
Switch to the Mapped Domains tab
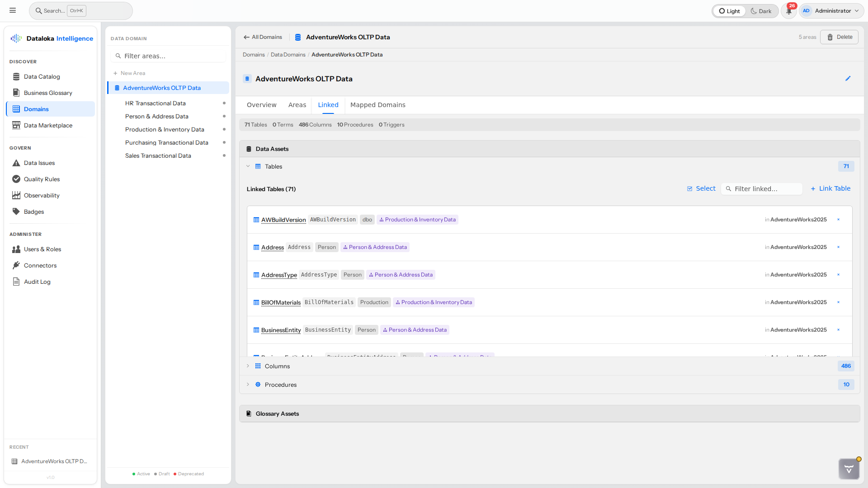378,105
